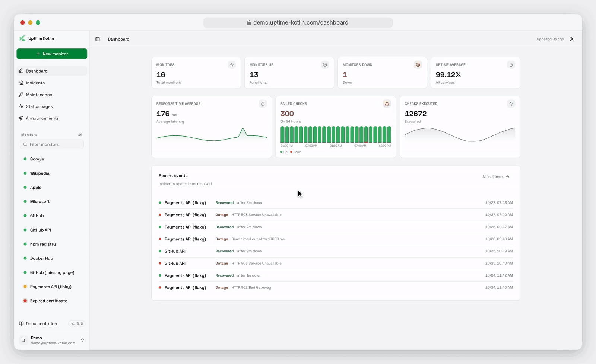596x364 pixels.
Task: Click the Read timed out outage event
Action: tap(336, 239)
